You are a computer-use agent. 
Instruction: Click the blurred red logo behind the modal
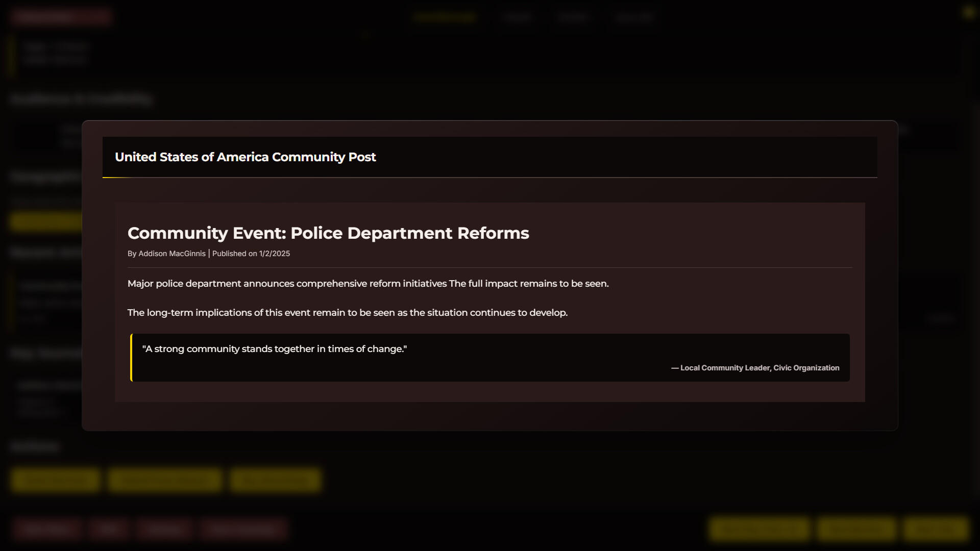point(61,17)
